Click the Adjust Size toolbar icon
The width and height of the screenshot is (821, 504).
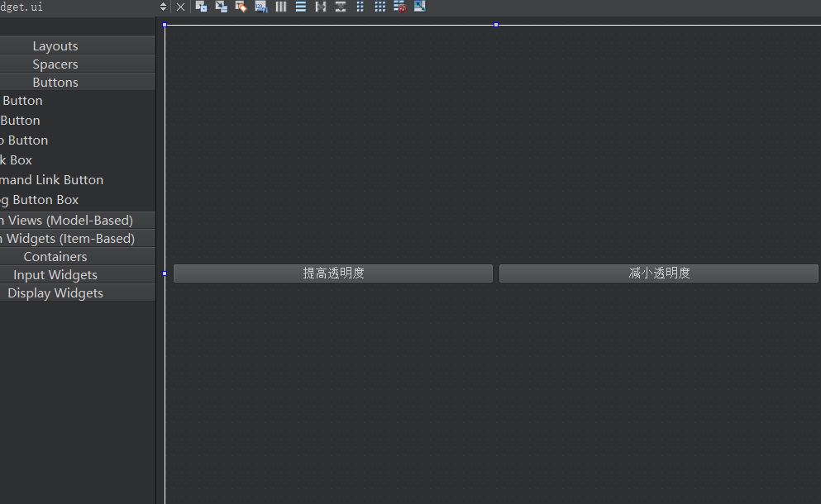tap(420, 7)
